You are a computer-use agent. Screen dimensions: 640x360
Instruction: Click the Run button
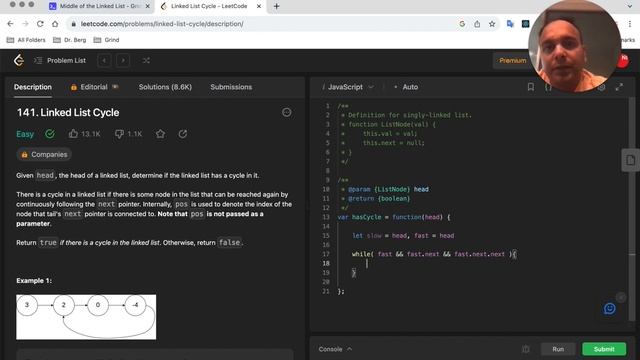click(558, 349)
